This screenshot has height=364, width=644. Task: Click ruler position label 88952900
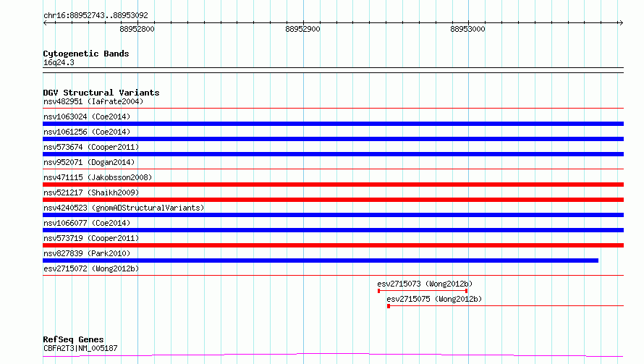pos(302,29)
